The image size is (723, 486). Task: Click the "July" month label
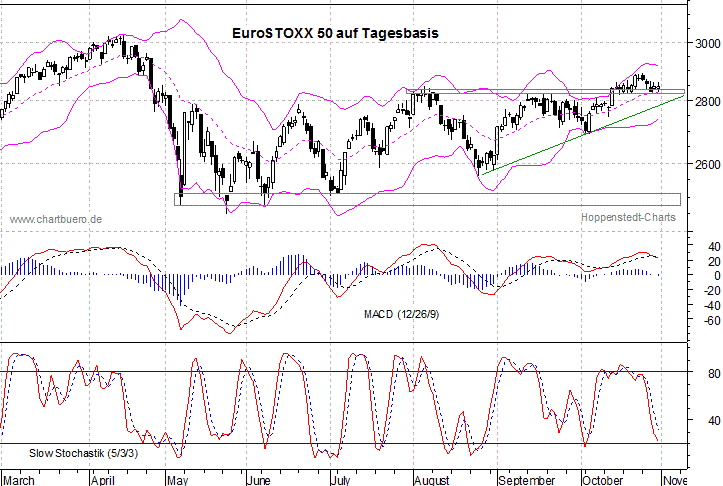pos(341,480)
